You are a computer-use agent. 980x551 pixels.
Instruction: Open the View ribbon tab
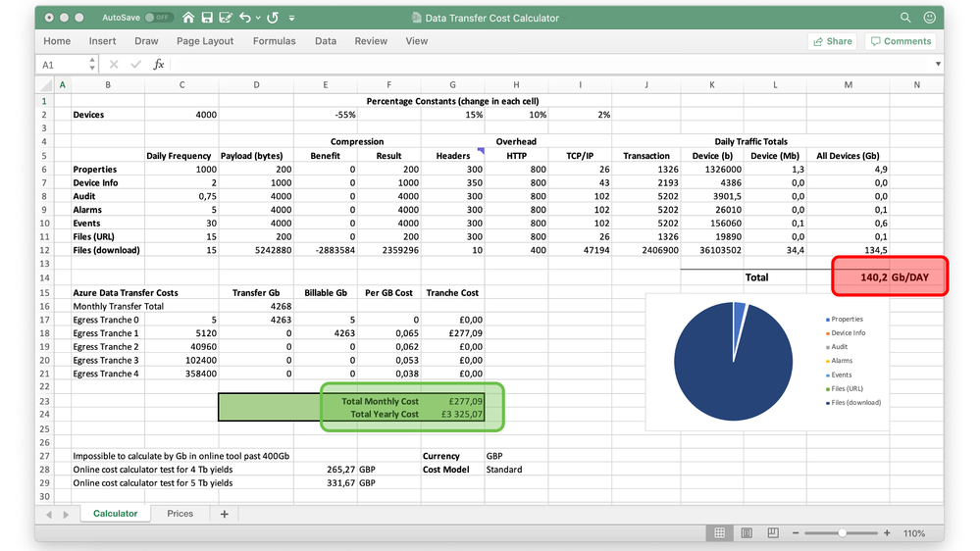click(417, 41)
